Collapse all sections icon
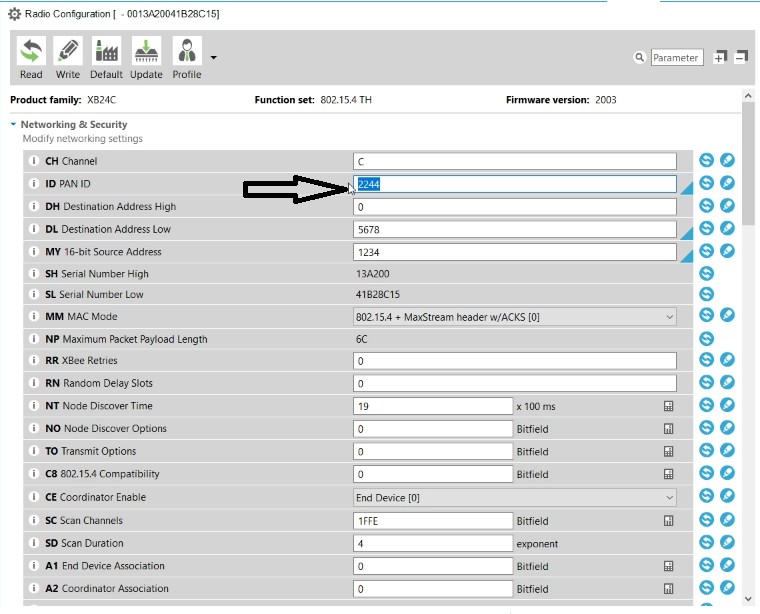The height and width of the screenshot is (614, 760). (741, 57)
